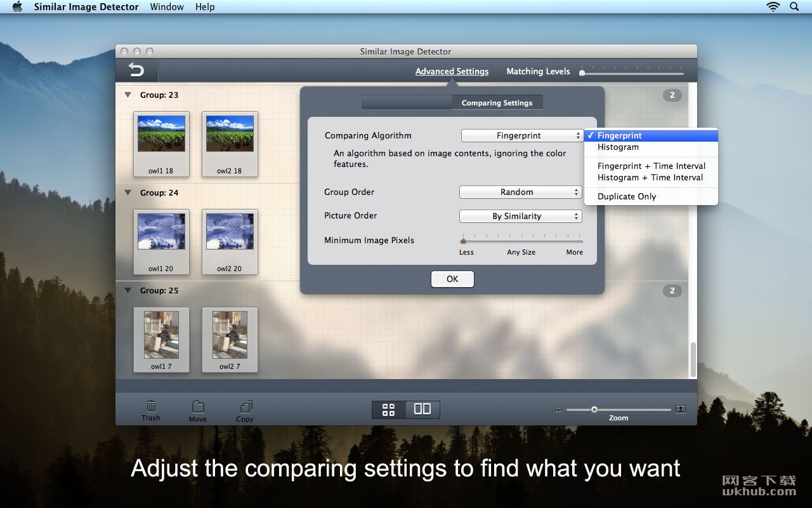Select thumbnail owl2 20

(230, 242)
